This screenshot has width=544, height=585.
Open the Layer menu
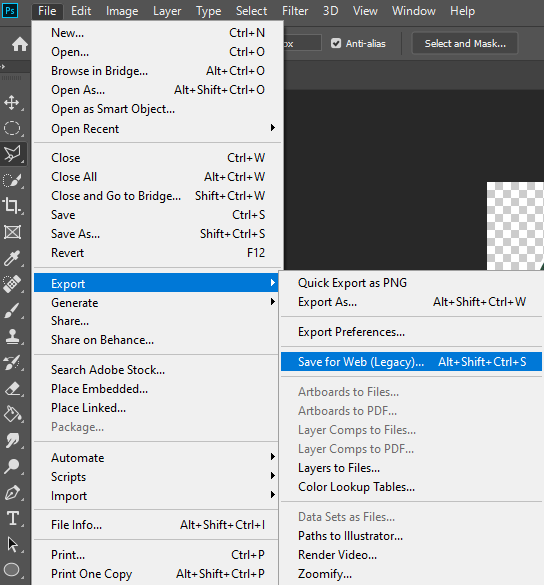(x=167, y=11)
